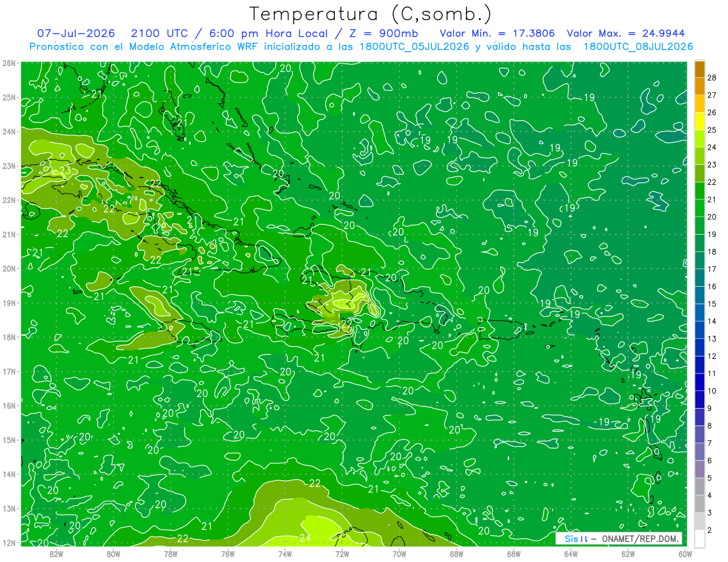Click the '66W' longitude axis label
The image size is (728, 562).
[x=514, y=553]
